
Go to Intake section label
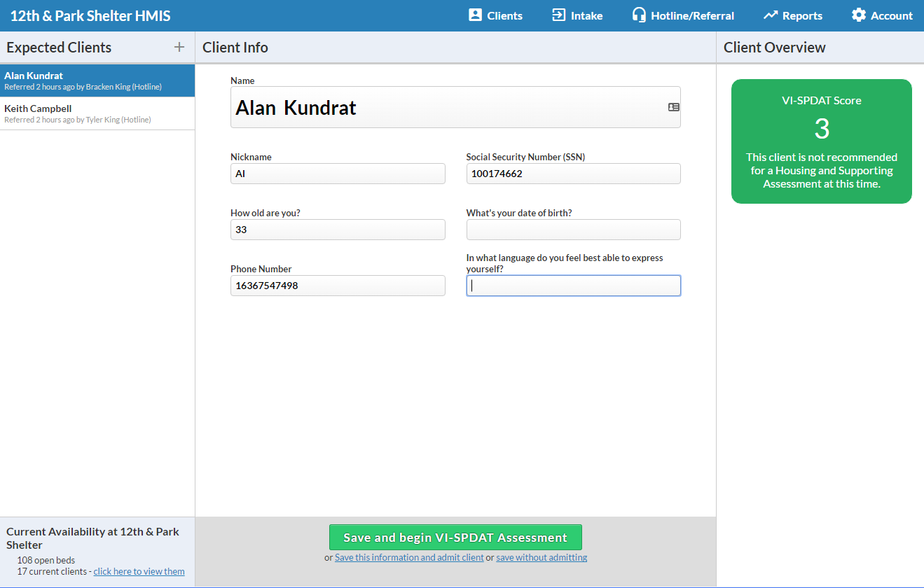point(587,15)
